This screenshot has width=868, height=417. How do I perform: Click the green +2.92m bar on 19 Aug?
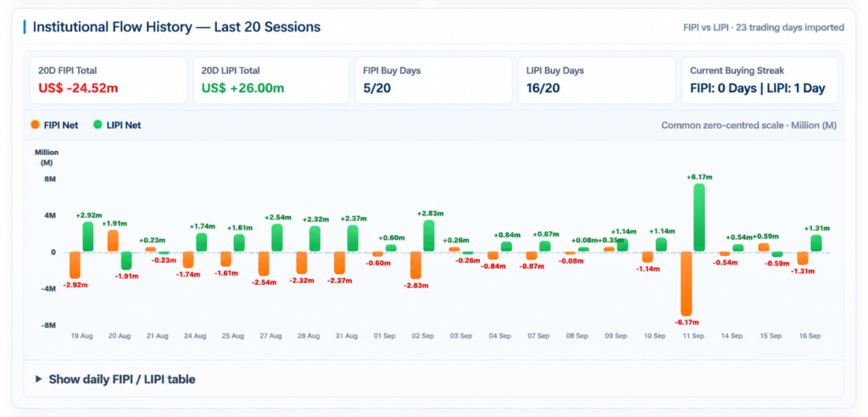point(88,237)
